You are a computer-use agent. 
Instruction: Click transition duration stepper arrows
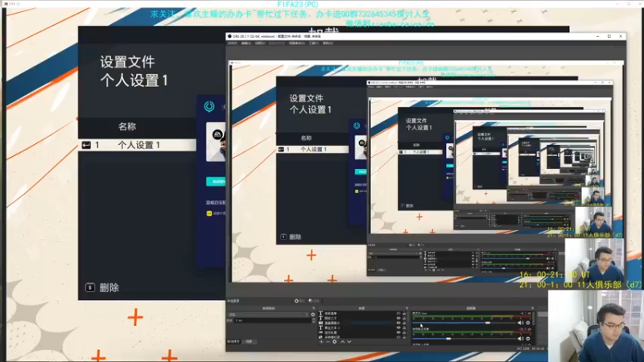(314, 320)
